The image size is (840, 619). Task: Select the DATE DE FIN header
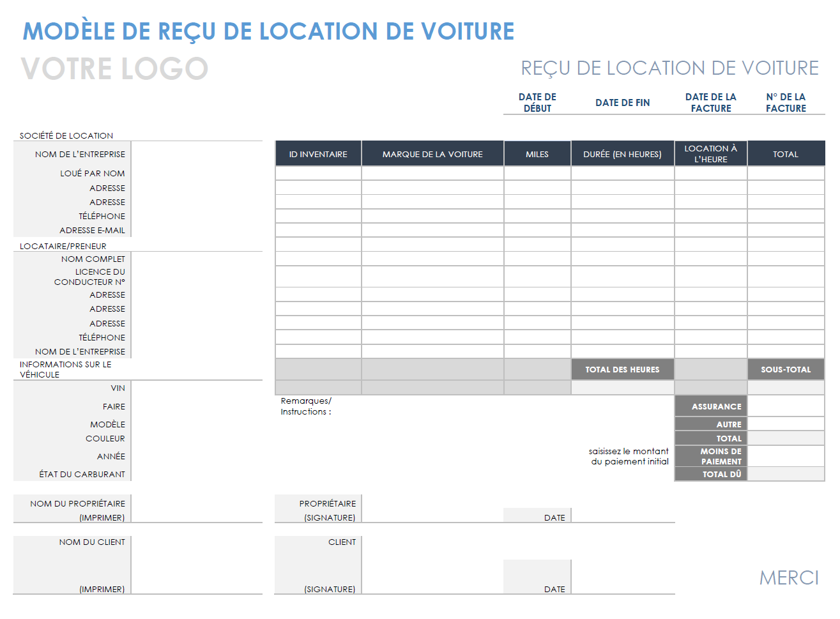(x=622, y=102)
